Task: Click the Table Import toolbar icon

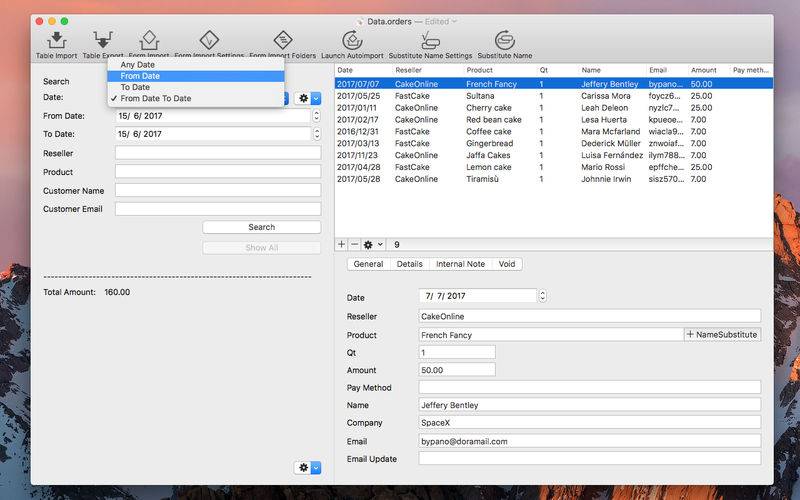Action: point(57,41)
